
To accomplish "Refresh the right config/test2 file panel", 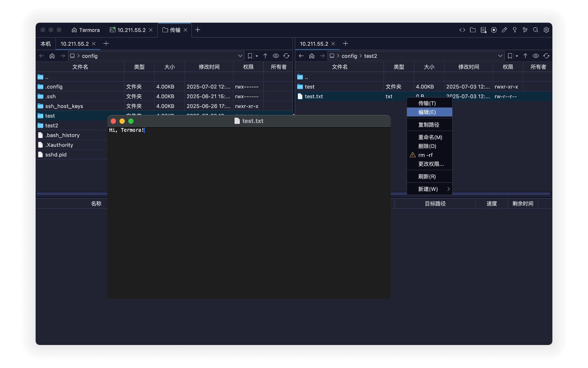I will click(x=546, y=56).
